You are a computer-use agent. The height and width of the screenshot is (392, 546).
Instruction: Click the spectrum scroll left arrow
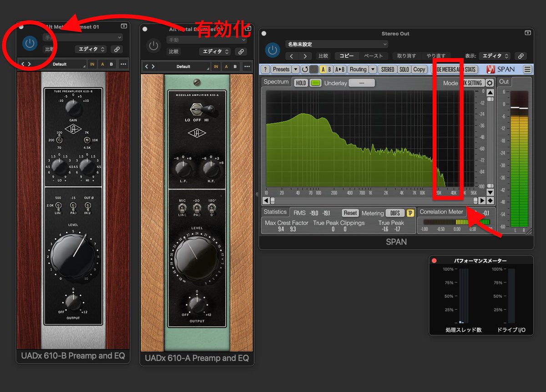tap(266, 200)
